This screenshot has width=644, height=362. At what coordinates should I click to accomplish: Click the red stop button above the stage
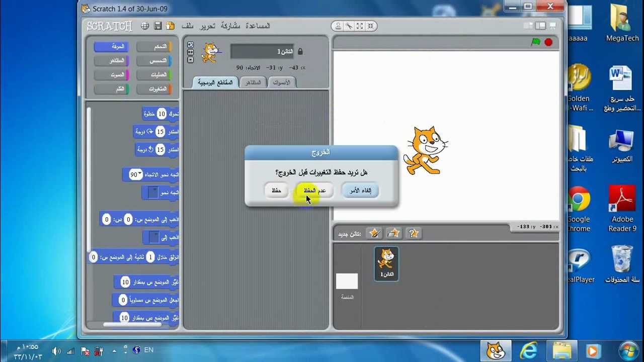[548, 42]
